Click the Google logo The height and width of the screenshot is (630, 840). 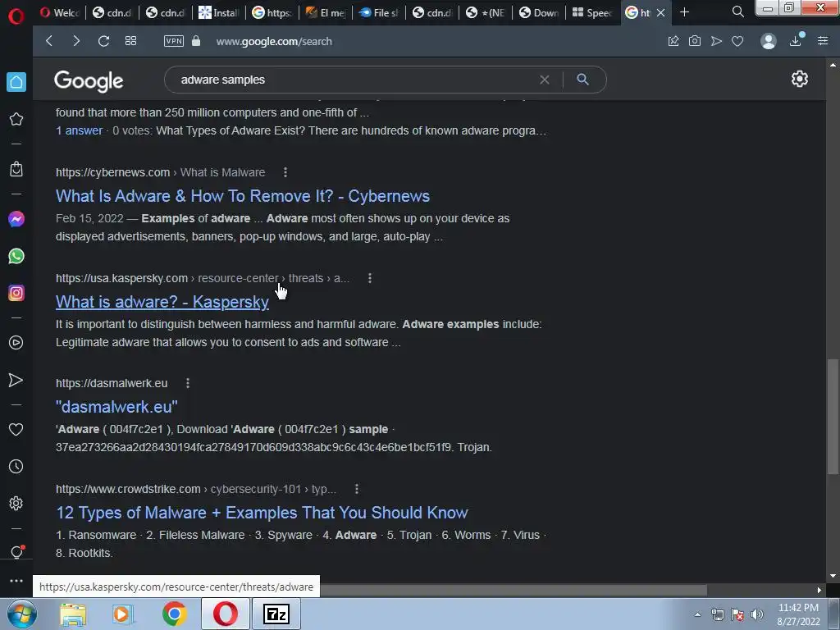pos(89,81)
